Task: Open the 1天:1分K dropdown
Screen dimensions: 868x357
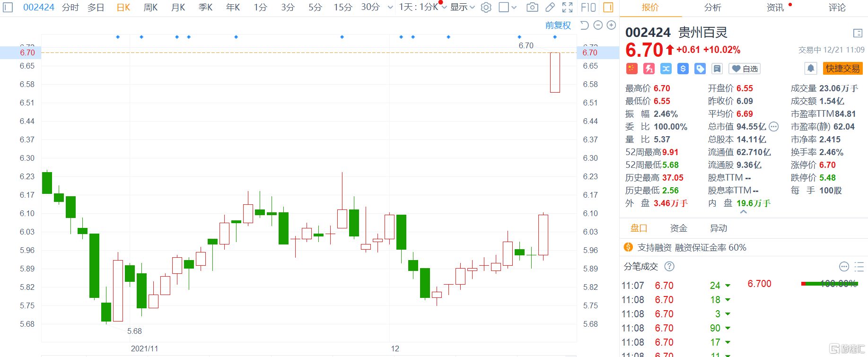Action: (422, 7)
